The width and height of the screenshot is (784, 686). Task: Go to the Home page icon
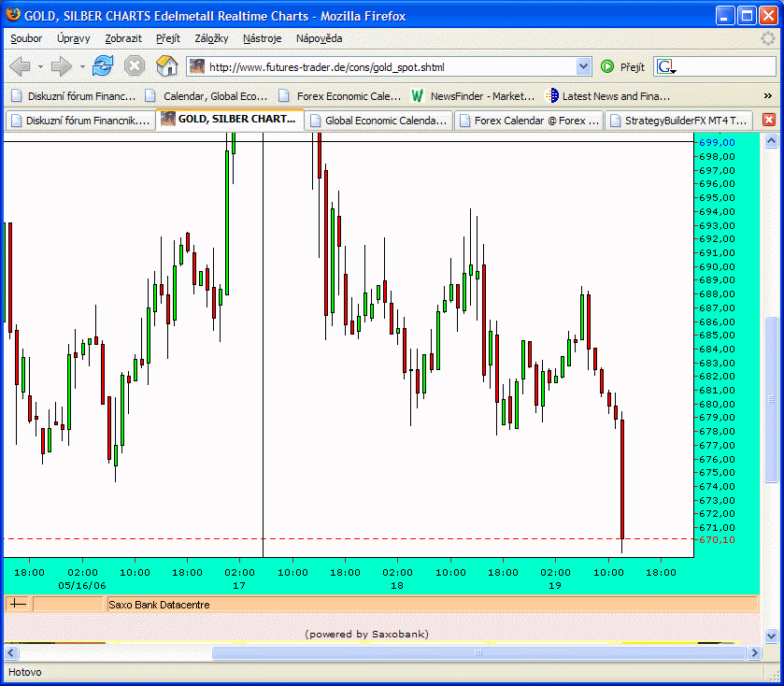click(x=167, y=66)
